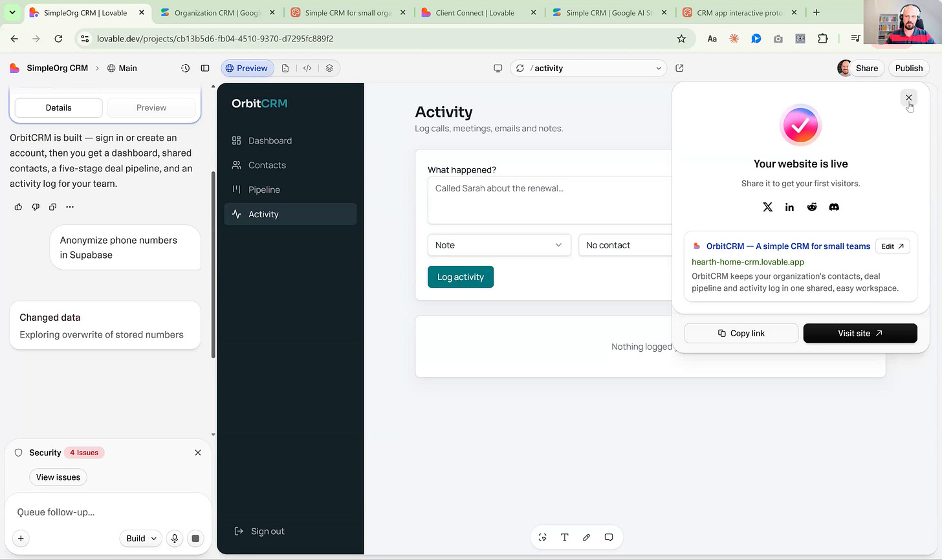
Task: Open the file document icon in toolbar
Action: [x=285, y=68]
